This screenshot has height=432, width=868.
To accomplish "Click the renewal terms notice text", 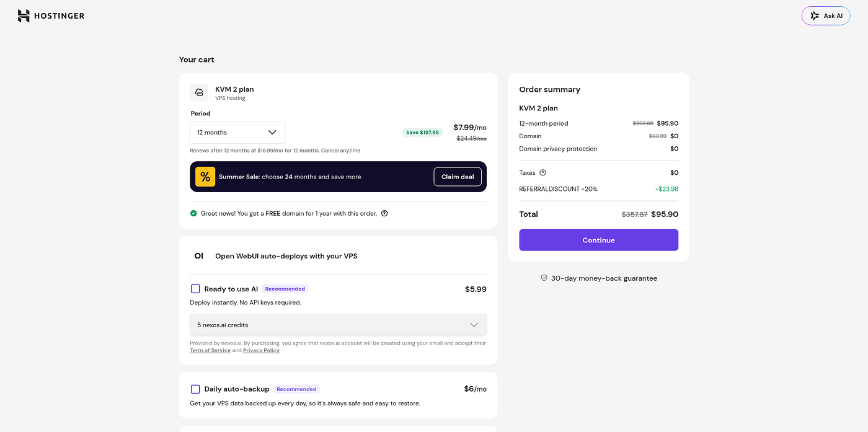I will [x=275, y=151].
